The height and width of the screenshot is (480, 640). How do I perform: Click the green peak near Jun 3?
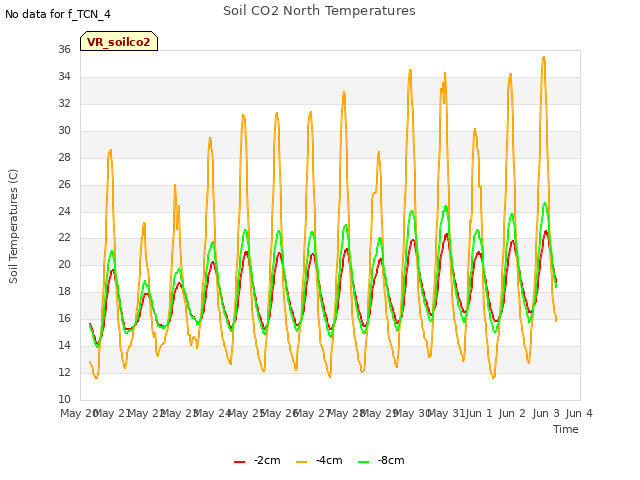pyautogui.click(x=545, y=203)
